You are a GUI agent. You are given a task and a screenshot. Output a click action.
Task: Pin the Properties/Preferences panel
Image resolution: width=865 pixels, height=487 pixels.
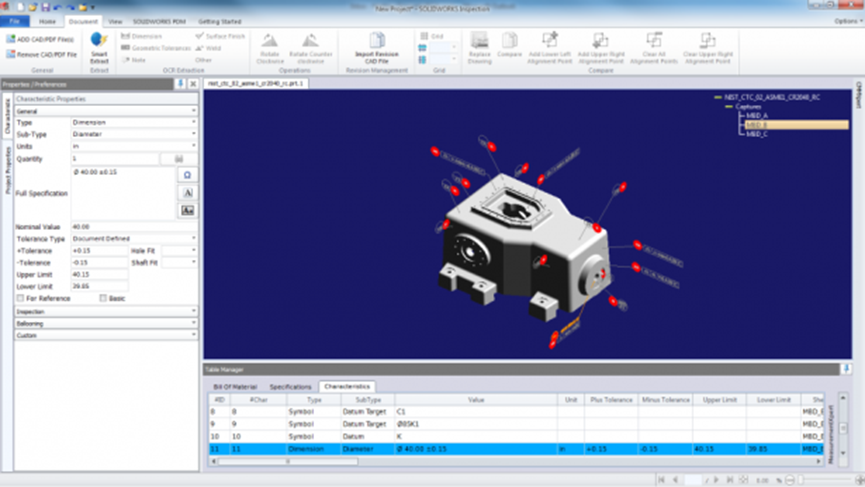(180, 84)
